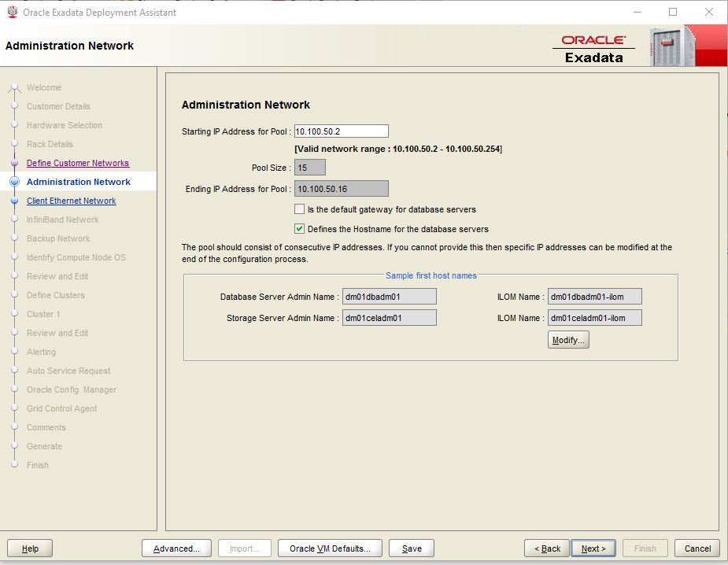Open the Define Customer Networks step link
Viewport: 728px width, 565px height.
(x=78, y=163)
